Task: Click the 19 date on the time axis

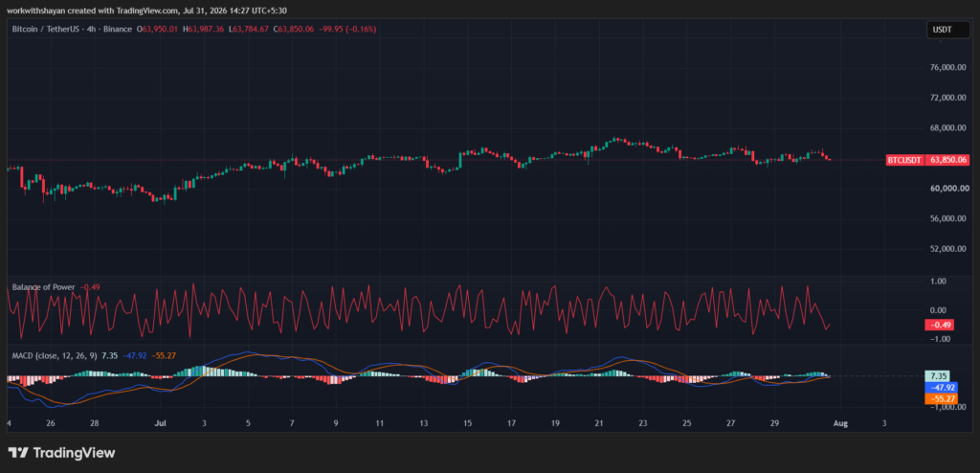Action: 555,423
